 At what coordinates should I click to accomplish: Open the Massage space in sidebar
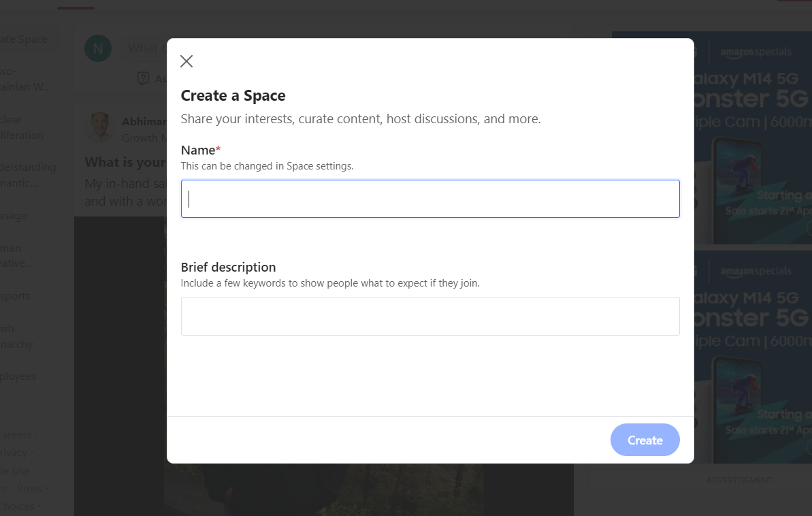click(x=14, y=216)
